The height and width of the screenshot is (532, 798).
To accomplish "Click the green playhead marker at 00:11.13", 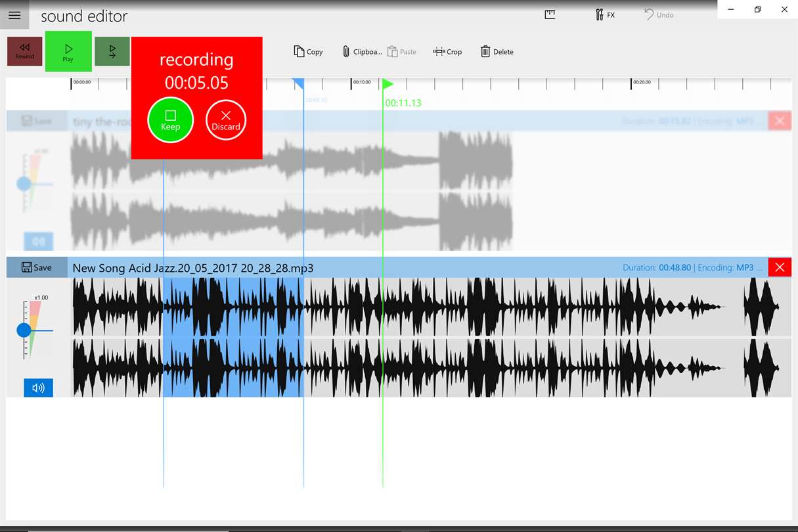I will click(388, 84).
